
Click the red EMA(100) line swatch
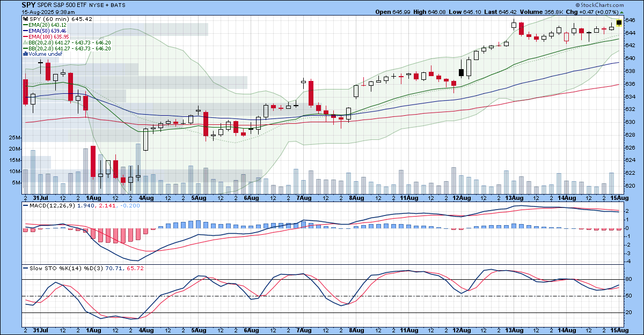tap(26, 36)
